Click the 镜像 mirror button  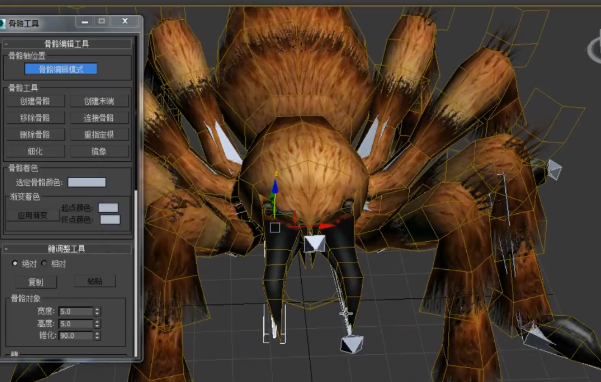tap(99, 151)
